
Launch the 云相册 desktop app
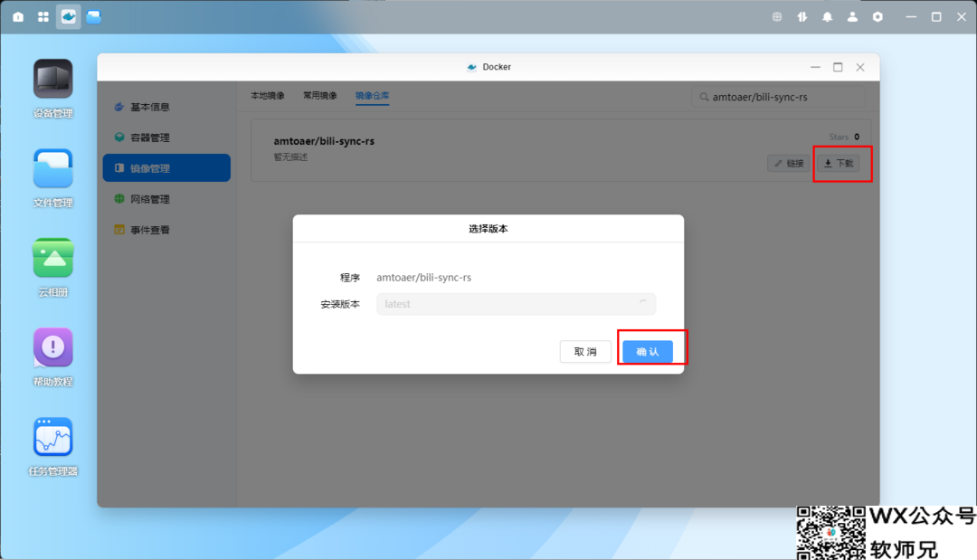coord(52,258)
